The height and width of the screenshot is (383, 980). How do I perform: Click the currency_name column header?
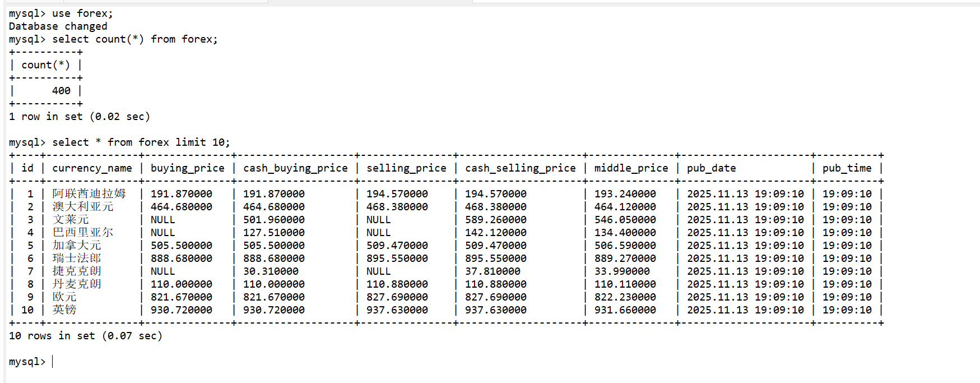[92, 168]
